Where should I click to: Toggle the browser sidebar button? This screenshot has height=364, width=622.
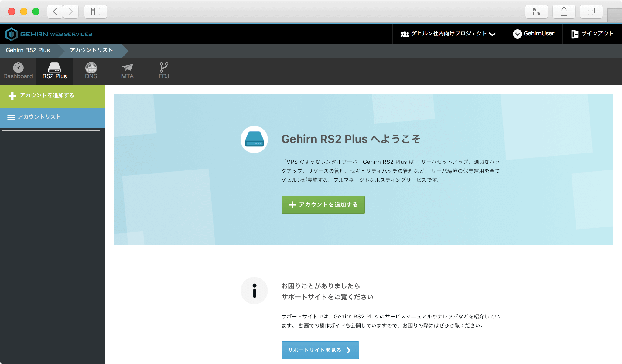tap(95, 12)
